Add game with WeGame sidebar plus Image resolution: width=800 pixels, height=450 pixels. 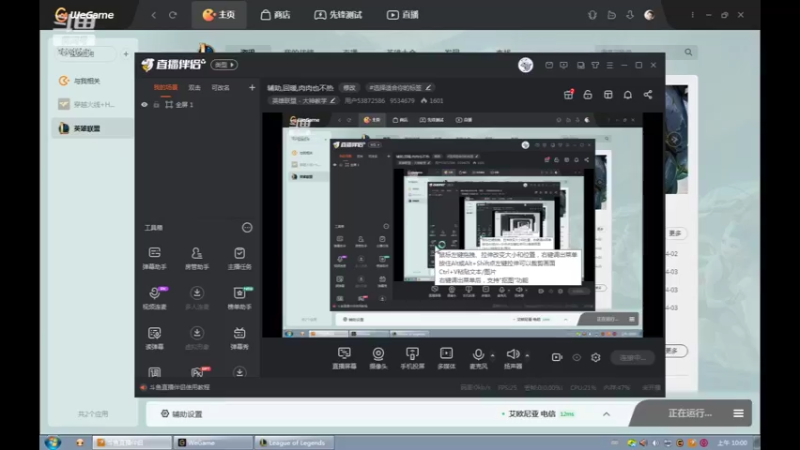click(126, 54)
